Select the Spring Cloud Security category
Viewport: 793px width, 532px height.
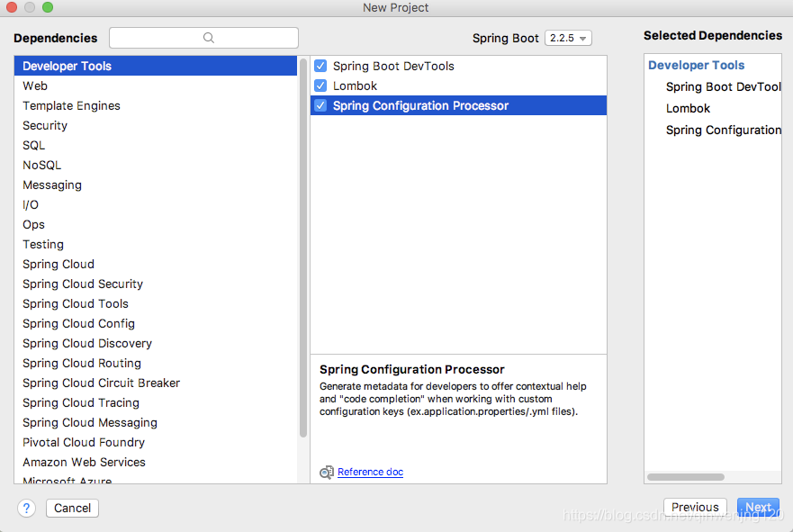coord(156,284)
